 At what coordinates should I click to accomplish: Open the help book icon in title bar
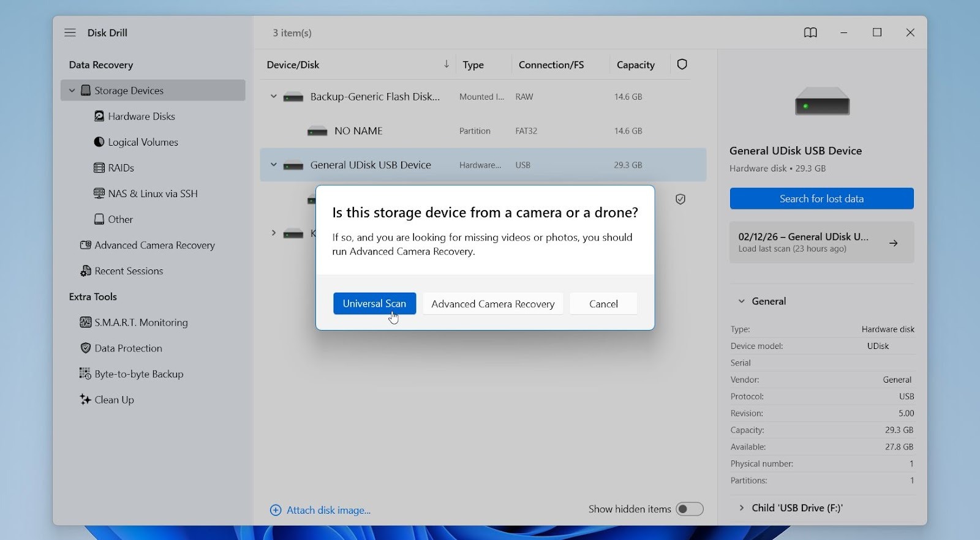point(810,32)
